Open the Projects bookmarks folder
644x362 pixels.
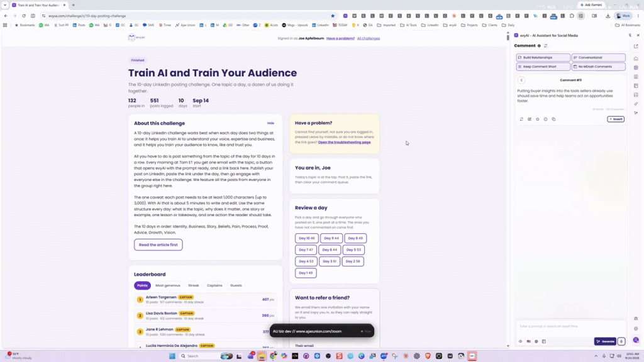coord(469,25)
